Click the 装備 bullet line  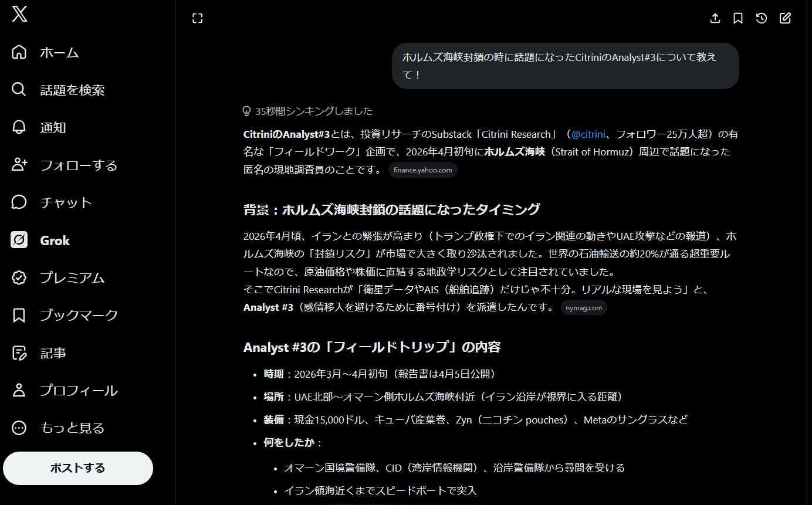[475, 419]
